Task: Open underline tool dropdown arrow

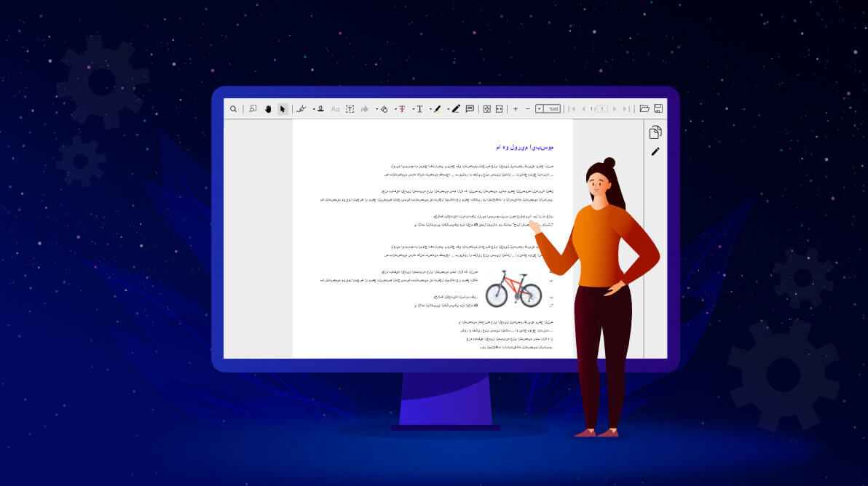Action: 414,109
